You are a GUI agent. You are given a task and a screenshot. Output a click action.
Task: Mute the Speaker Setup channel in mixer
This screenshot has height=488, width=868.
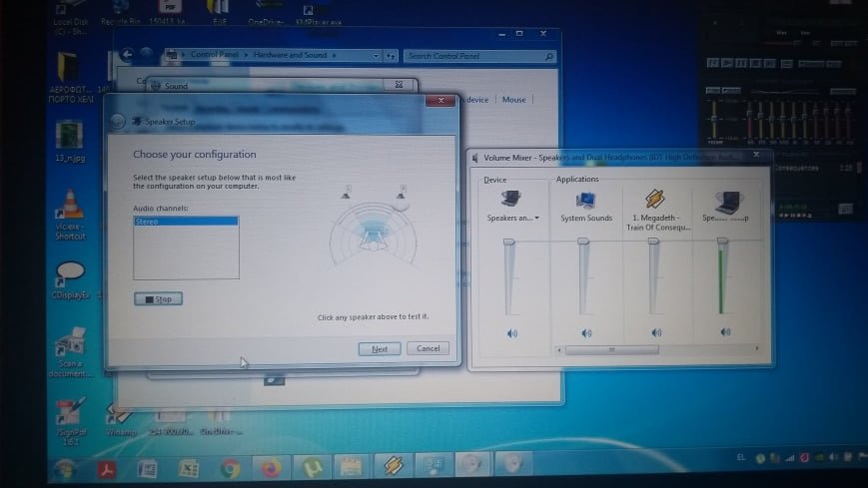click(x=725, y=332)
